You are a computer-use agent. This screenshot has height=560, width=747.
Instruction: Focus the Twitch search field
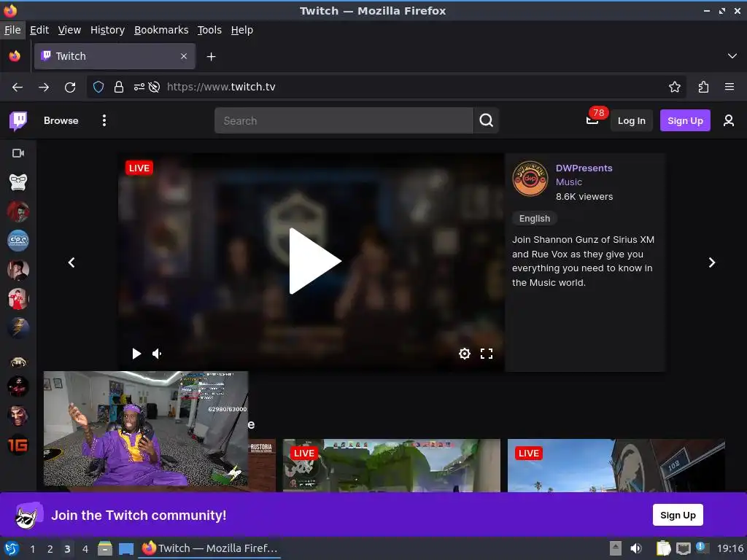pos(344,120)
